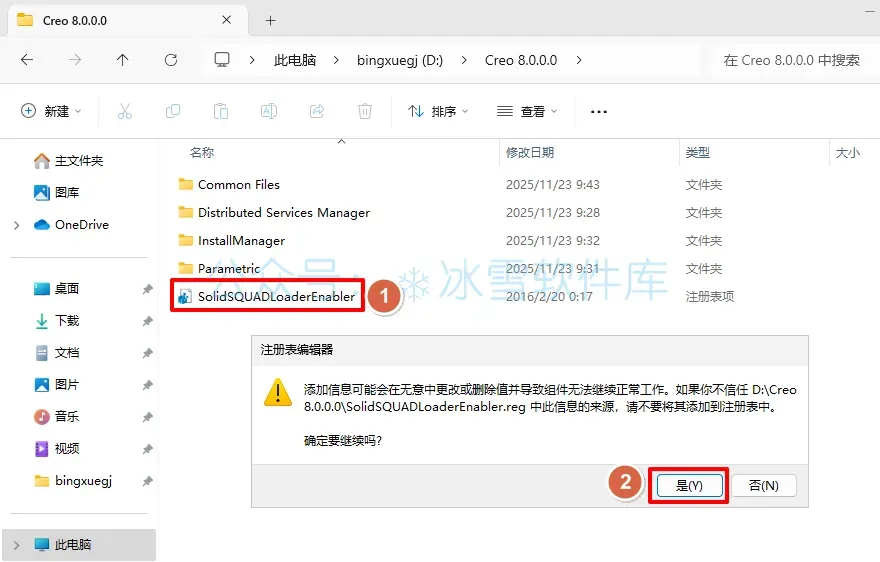Click 此电脑 in the address bar
Viewport: 880px width, 562px height.
(295, 60)
